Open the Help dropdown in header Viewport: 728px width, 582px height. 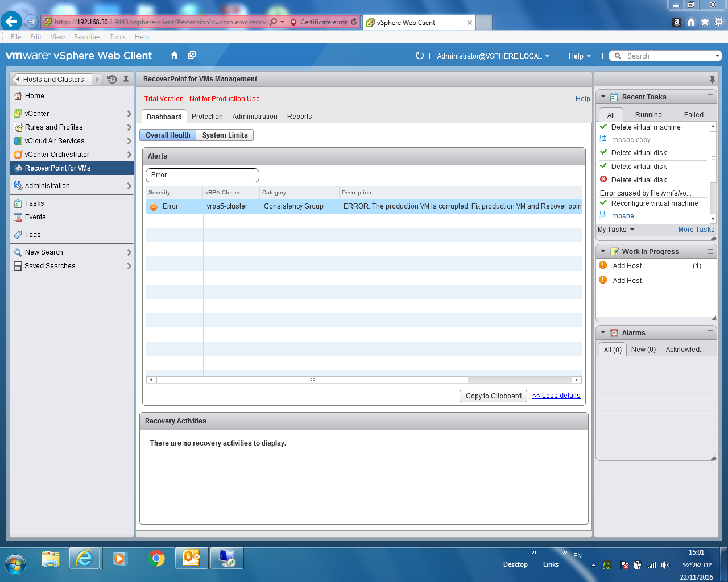(x=580, y=56)
